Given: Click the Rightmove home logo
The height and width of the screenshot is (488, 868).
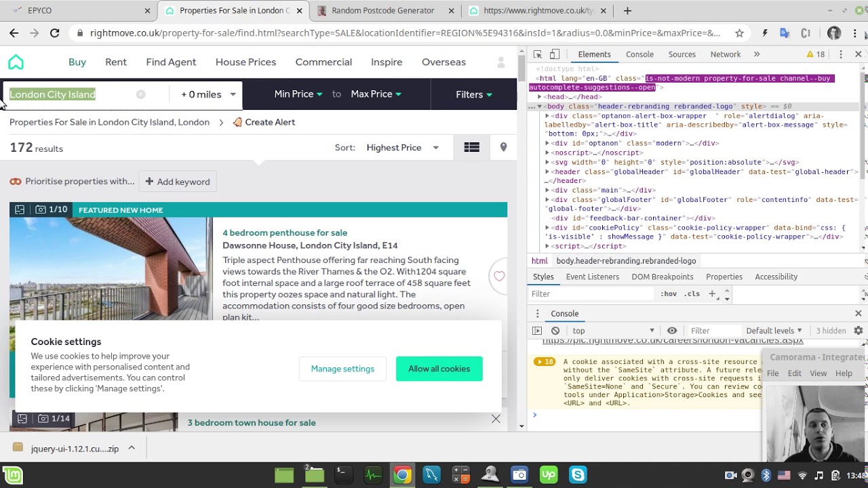Looking at the screenshot, I should click(16, 62).
